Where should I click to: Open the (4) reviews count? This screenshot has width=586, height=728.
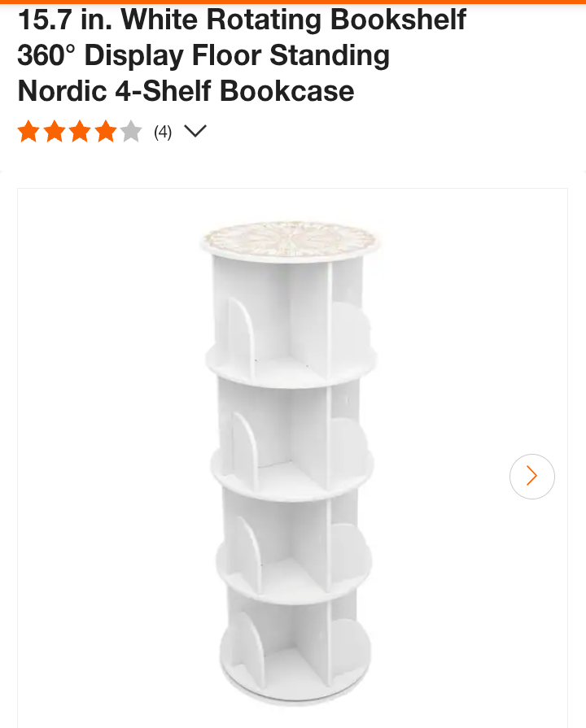pos(163,132)
